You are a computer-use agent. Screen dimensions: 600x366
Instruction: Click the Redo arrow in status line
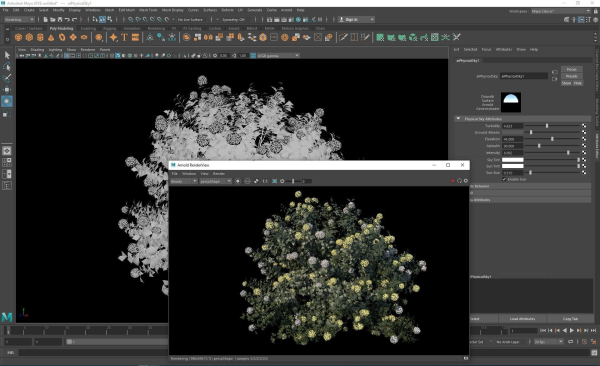[75, 20]
